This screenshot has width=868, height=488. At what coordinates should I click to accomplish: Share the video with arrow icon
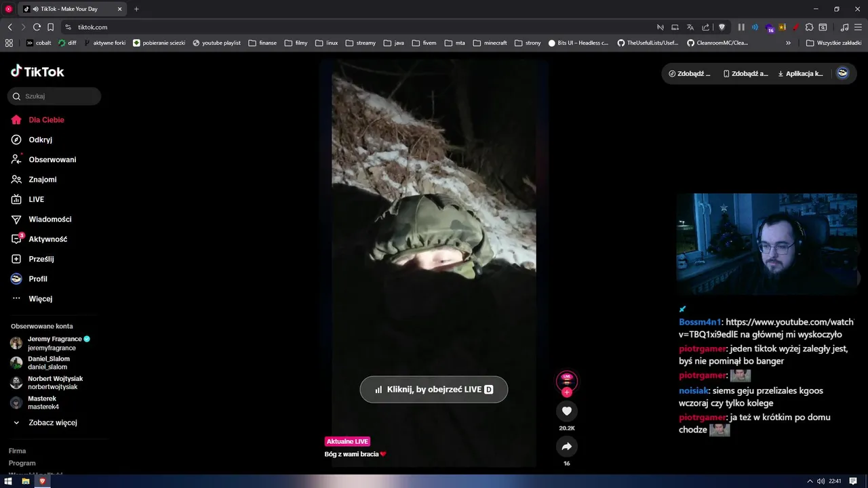(x=567, y=446)
